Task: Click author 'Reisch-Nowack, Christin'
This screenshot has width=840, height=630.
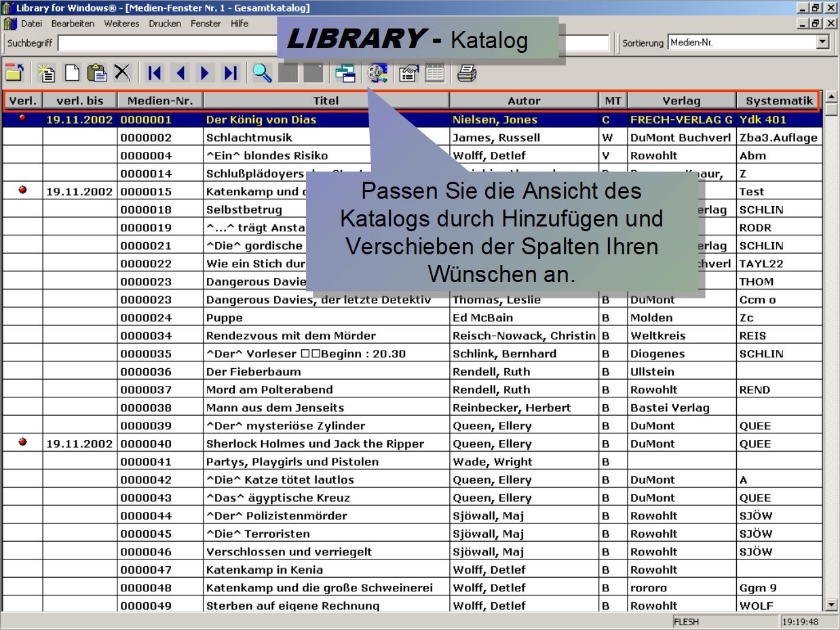Action: click(524, 336)
